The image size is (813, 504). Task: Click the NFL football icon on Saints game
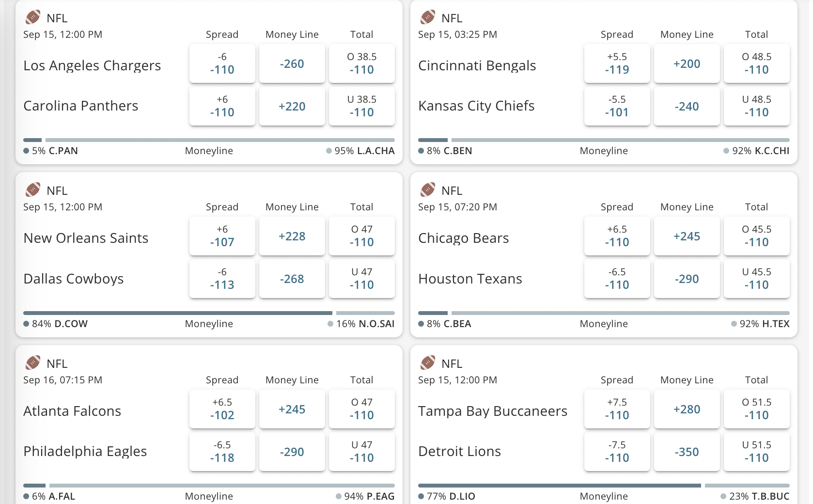(x=32, y=190)
